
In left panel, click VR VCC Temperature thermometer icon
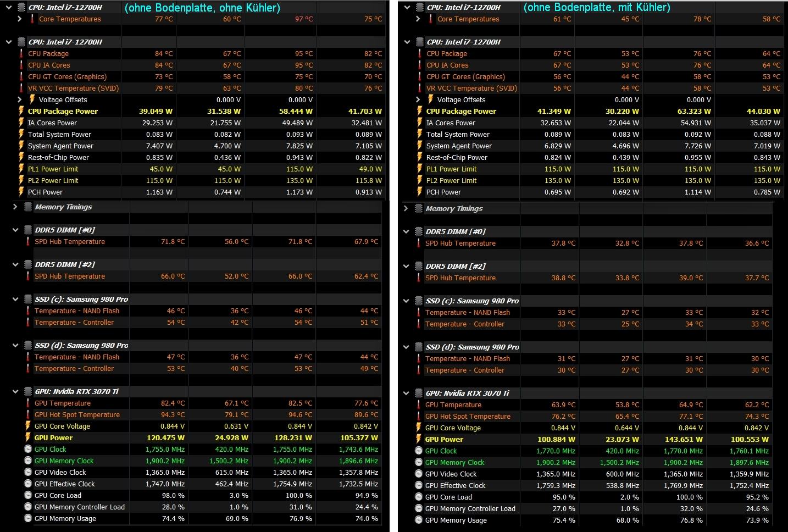(x=21, y=88)
